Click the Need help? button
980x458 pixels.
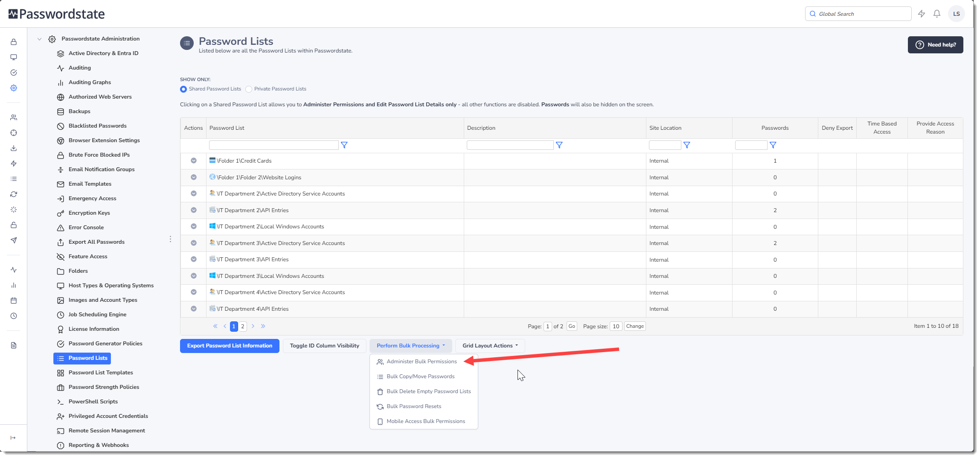[x=935, y=45]
